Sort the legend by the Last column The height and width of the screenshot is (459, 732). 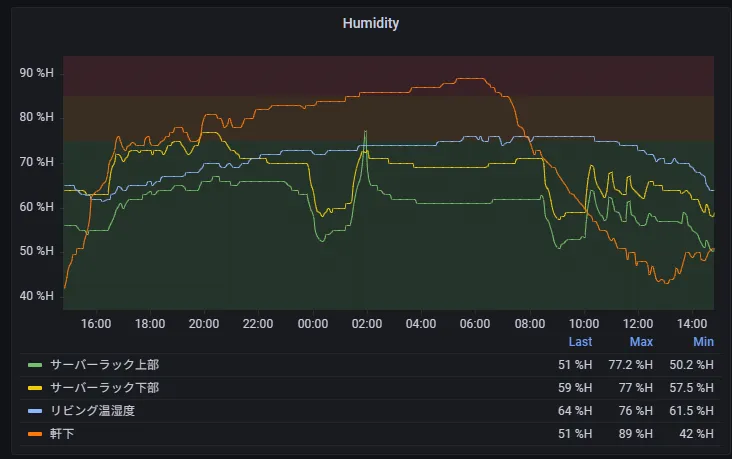pos(580,342)
